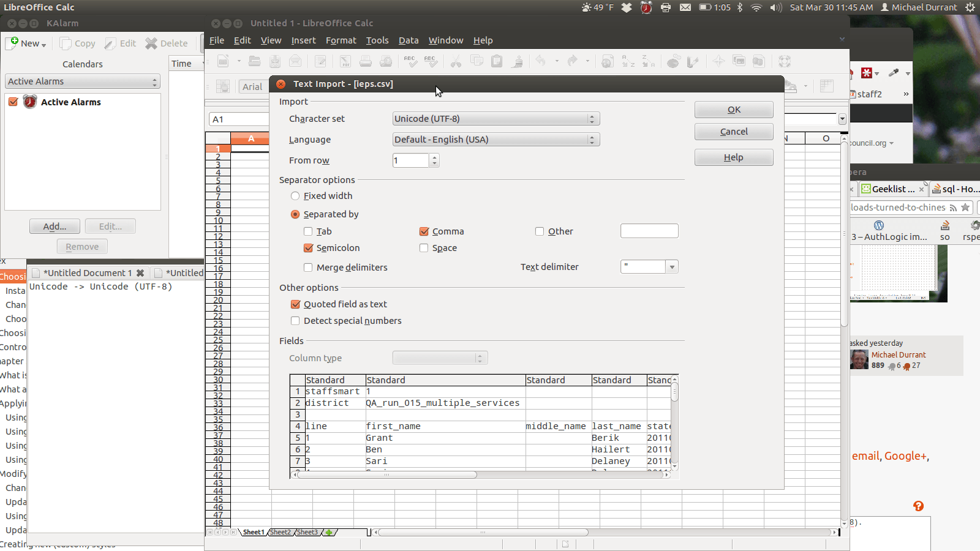Click the Dropbox tray icon
Screen dimensions: 980x551
point(626,7)
